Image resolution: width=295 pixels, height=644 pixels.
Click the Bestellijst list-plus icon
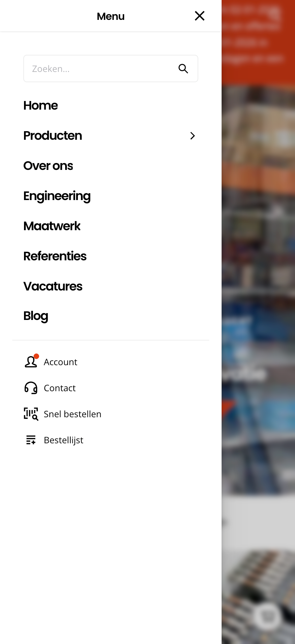pyautogui.click(x=31, y=440)
